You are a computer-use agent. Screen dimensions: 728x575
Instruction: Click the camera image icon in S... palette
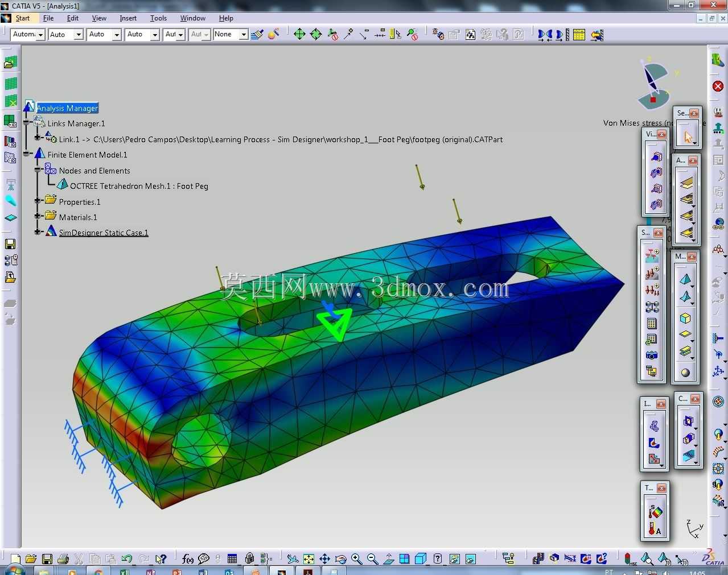pyautogui.click(x=652, y=355)
